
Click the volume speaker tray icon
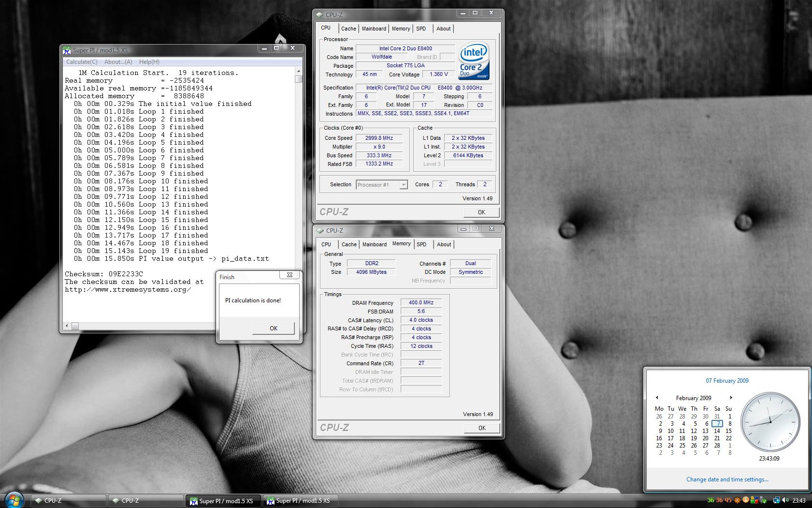pyautogui.click(x=785, y=500)
